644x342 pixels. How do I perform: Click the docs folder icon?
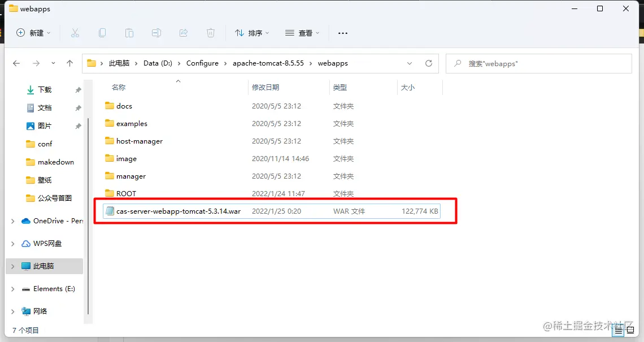point(109,106)
